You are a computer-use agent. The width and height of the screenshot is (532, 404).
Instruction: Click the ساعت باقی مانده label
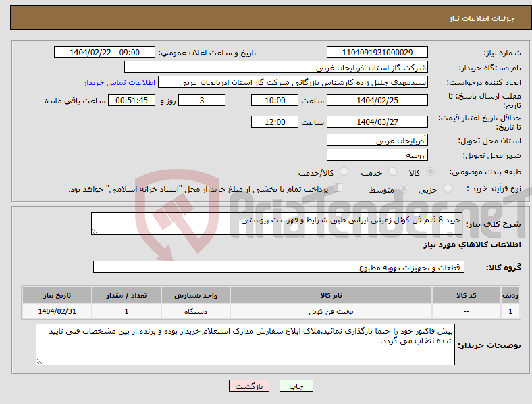pyautogui.click(x=75, y=101)
